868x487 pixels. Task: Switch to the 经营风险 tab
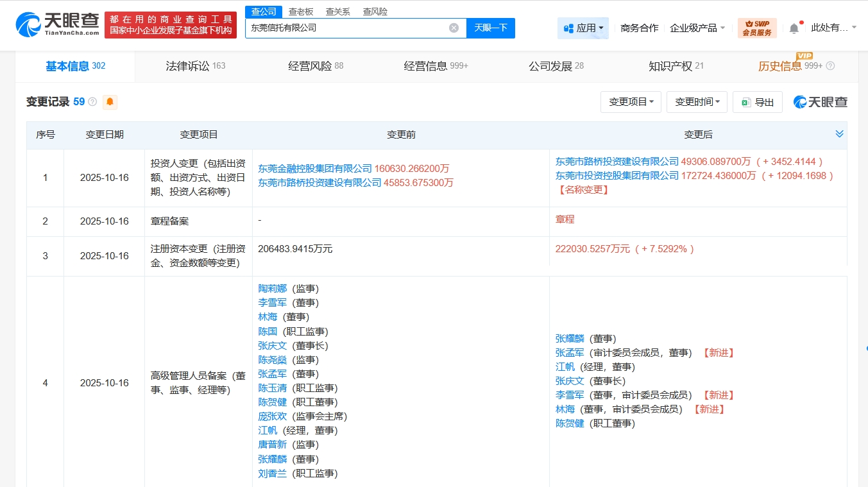point(316,66)
